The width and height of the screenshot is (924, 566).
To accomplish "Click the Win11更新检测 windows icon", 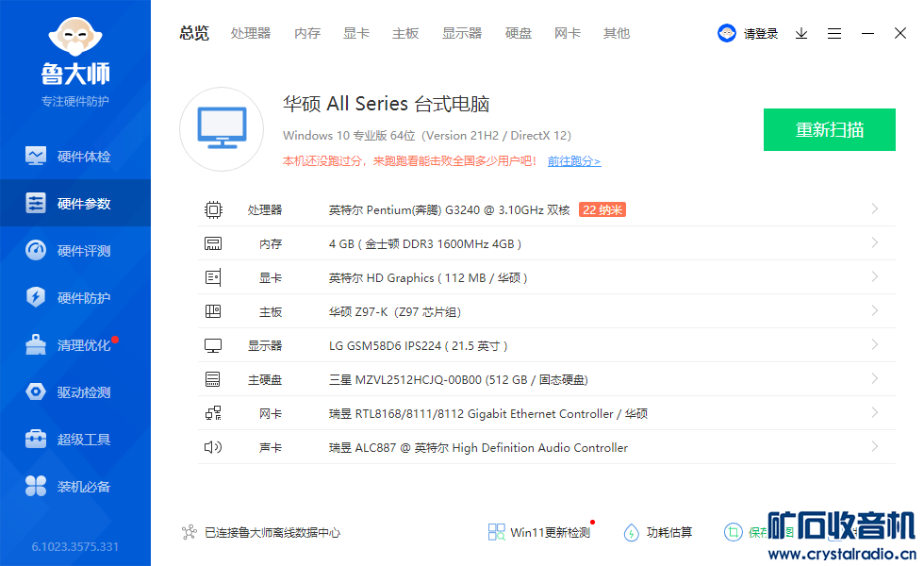I will [x=496, y=532].
